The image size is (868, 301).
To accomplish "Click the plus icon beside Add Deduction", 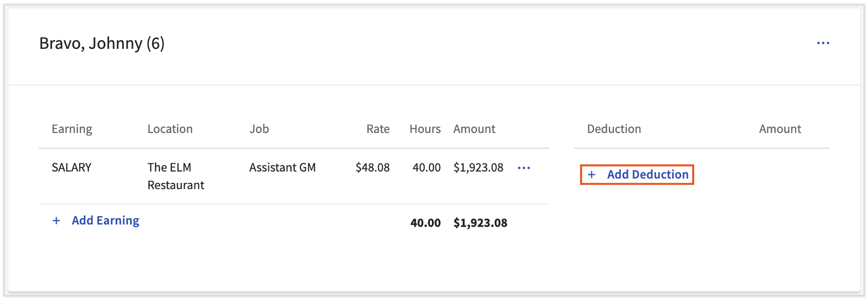I will pos(592,175).
